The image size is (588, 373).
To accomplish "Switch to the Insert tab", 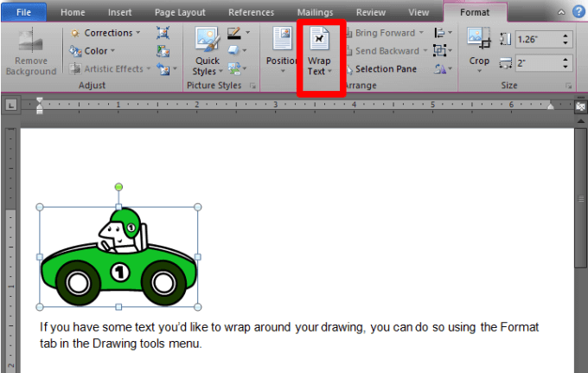I will coord(119,12).
